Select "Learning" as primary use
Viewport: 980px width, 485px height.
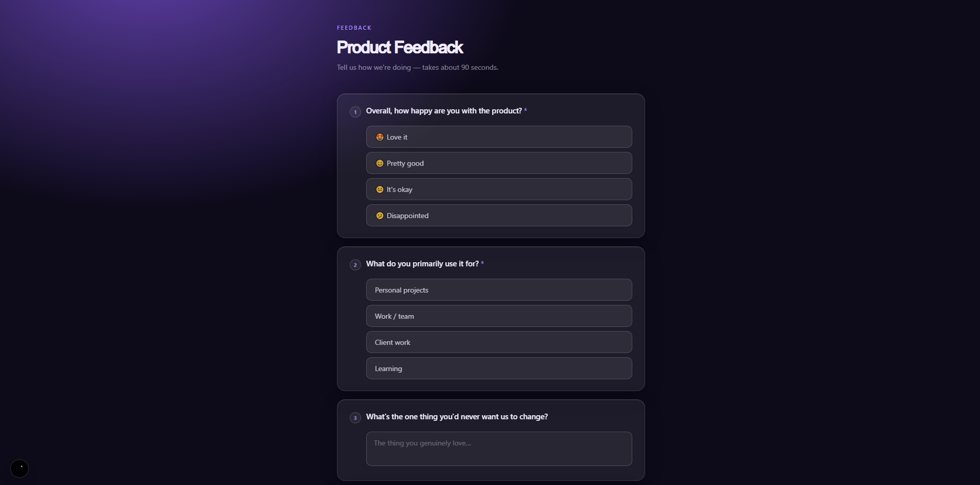click(388, 368)
